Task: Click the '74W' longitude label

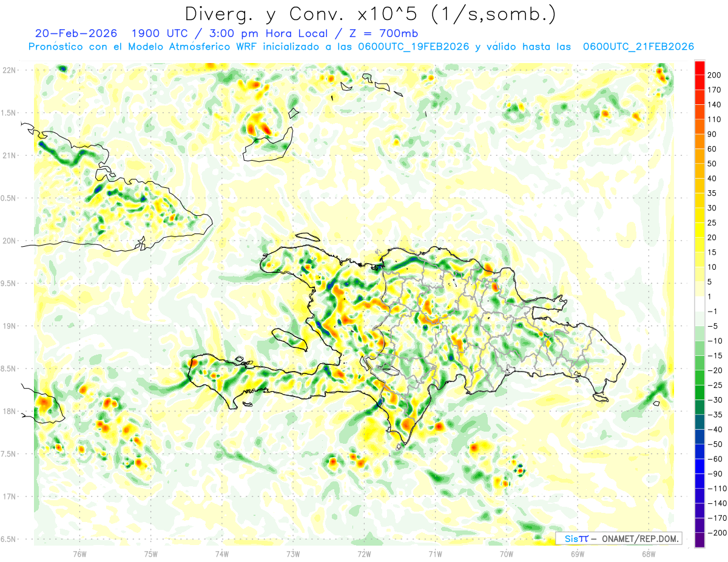Action: pyautogui.click(x=221, y=553)
